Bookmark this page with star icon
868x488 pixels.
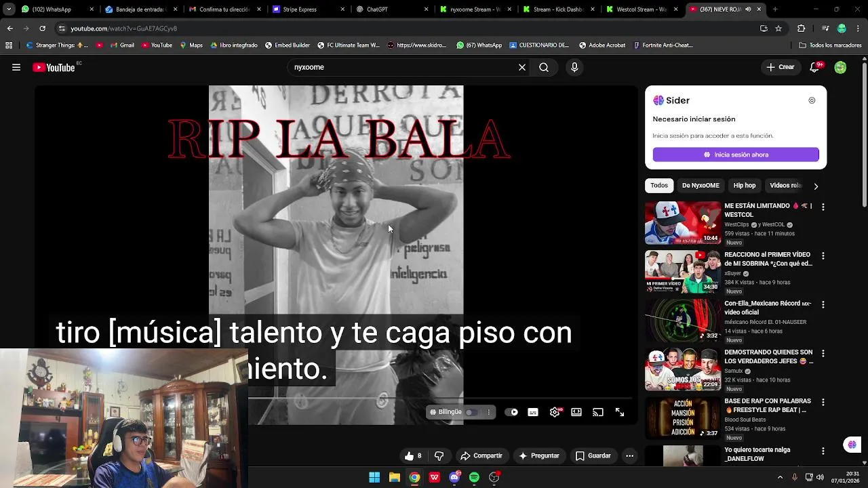click(x=778, y=28)
